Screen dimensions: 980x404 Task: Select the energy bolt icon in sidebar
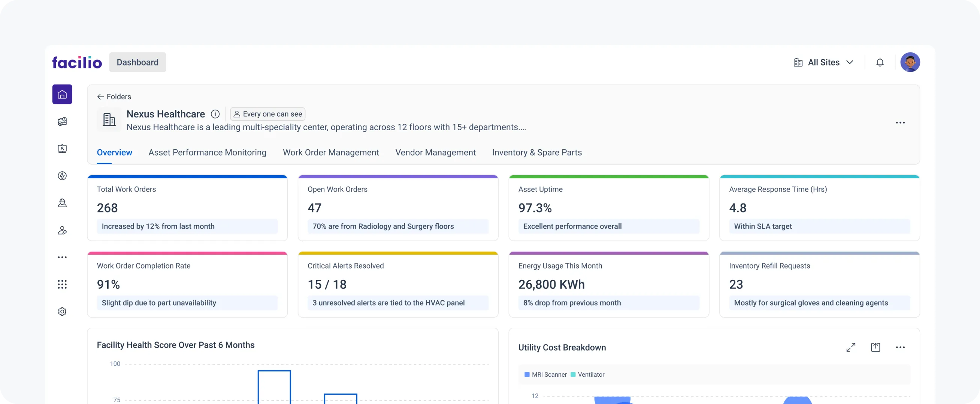pyautogui.click(x=62, y=175)
